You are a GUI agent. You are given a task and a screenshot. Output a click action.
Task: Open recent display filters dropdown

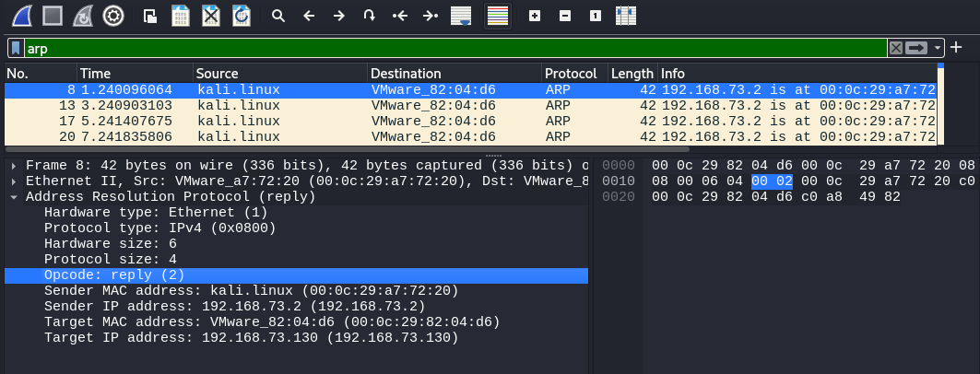tap(937, 48)
